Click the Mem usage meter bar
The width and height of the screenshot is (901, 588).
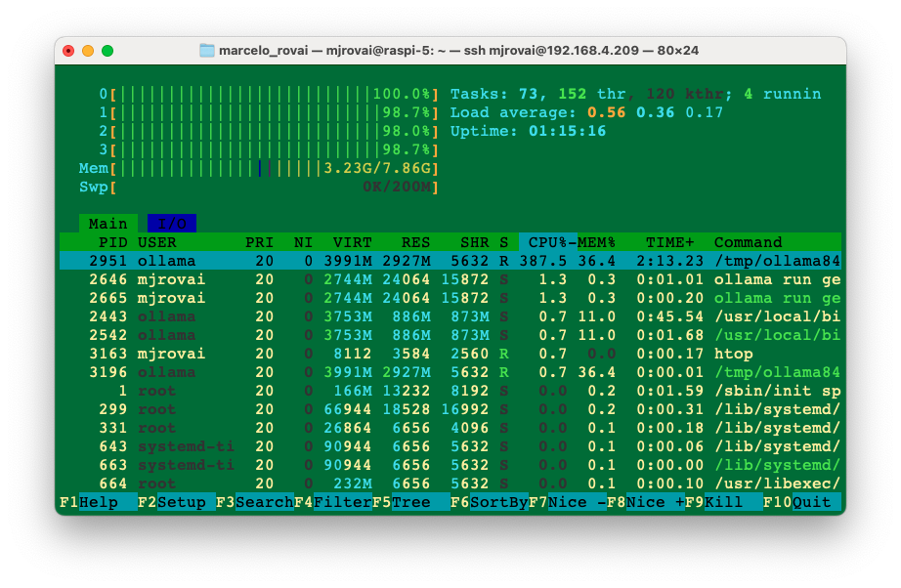pyautogui.click(x=274, y=168)
